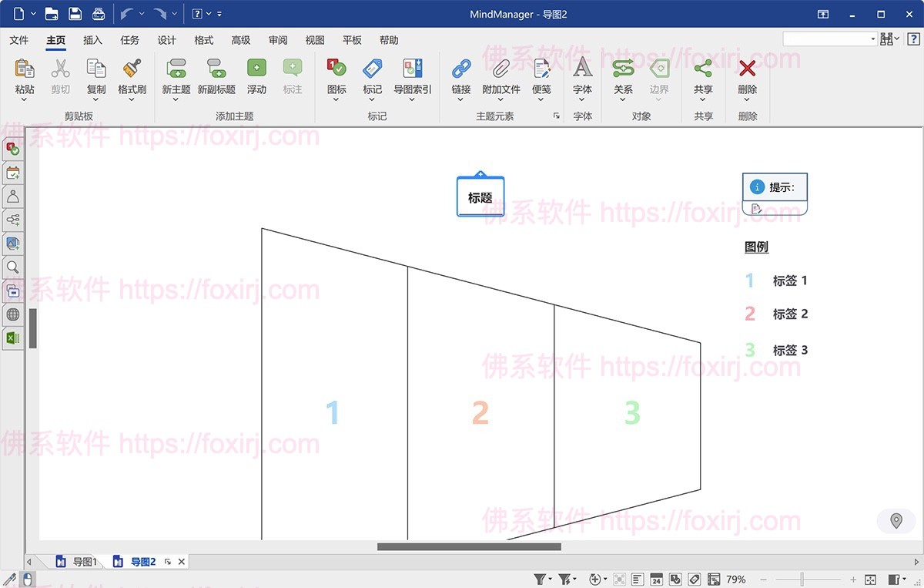Screen dimensions: 924x588
Task: Launch Excel export from the sidebar
Action: click(x=12, y=338)
